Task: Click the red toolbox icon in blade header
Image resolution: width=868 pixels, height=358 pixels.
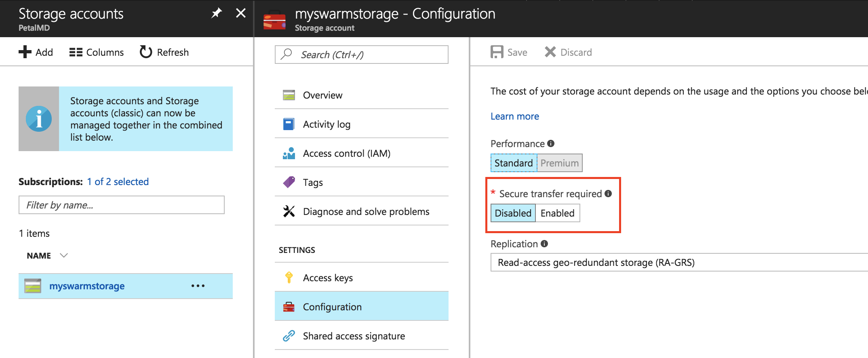Action: coord(274,20)
